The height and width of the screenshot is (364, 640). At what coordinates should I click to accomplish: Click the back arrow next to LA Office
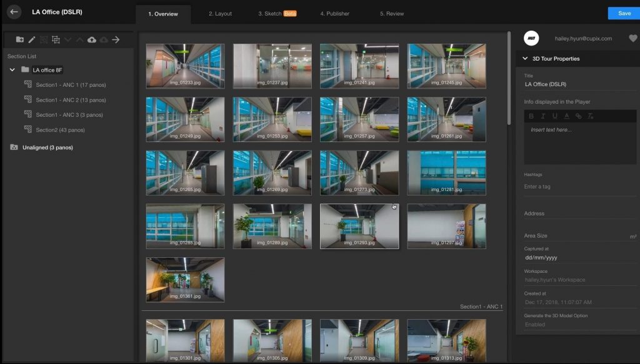[14, 11]
